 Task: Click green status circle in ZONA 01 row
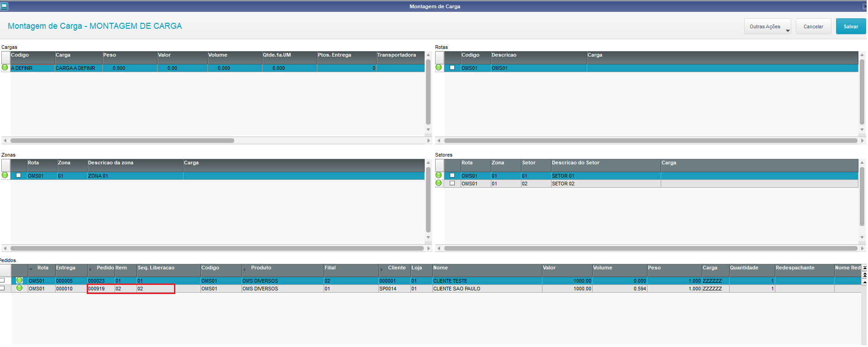point(5,175)
